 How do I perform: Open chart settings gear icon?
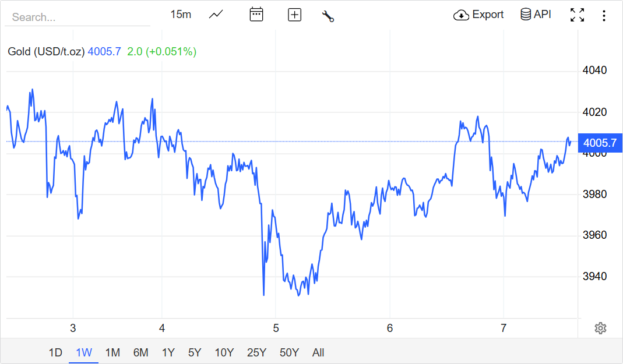click(x=600, y=328)
